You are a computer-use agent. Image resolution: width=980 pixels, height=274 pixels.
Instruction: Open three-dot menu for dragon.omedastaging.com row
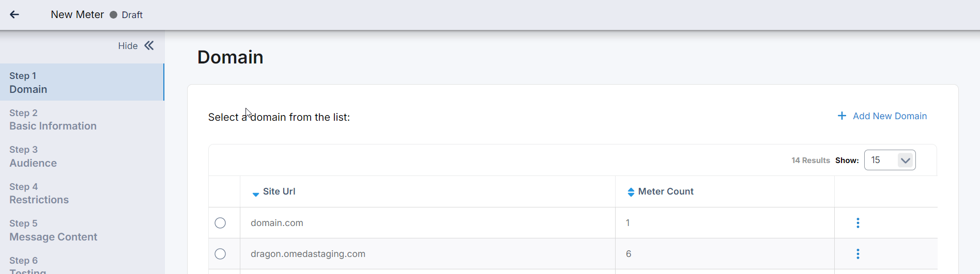point(858,254)
